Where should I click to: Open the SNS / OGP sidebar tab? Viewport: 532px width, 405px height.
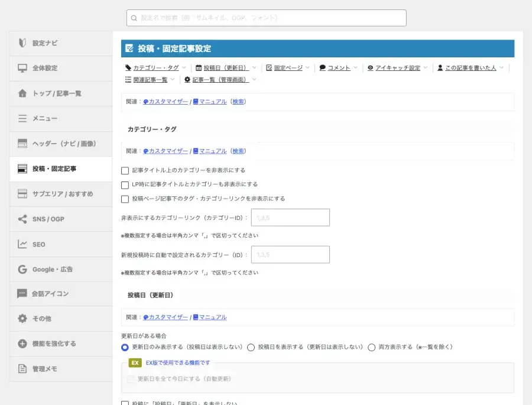(61, 219)
